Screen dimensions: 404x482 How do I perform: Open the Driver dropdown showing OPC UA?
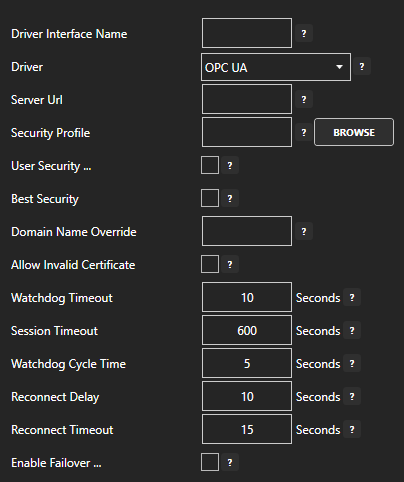[276, 67]
